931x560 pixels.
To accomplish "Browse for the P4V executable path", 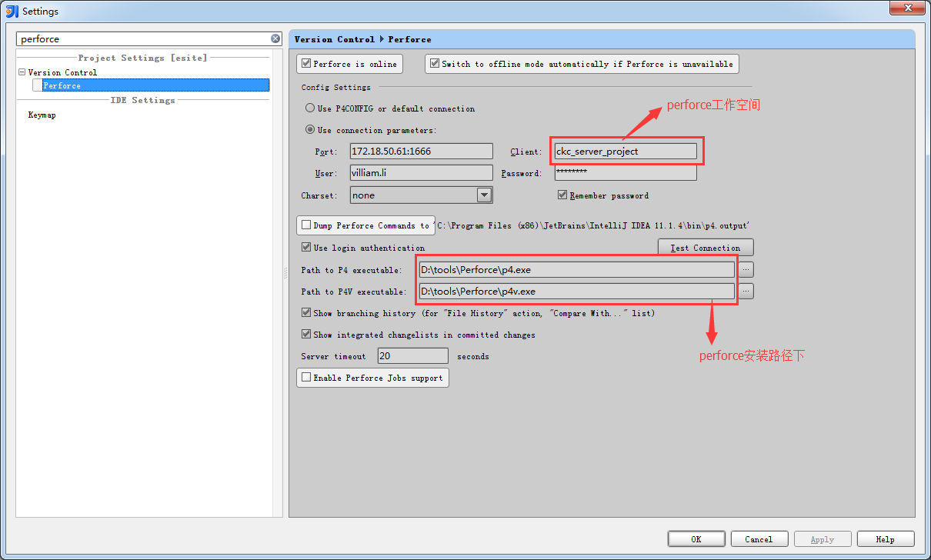I will click(x=746, y=292).
